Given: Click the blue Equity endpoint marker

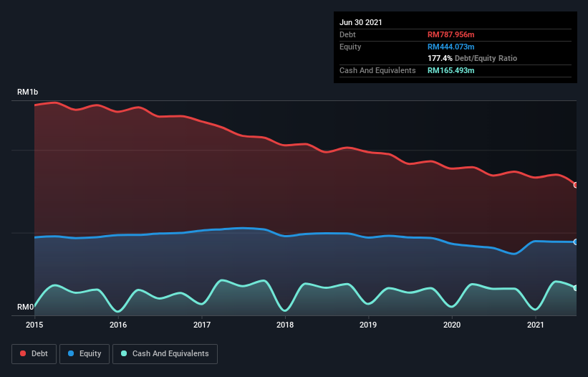Looking at the screenshot, I should tap(576, 242).
